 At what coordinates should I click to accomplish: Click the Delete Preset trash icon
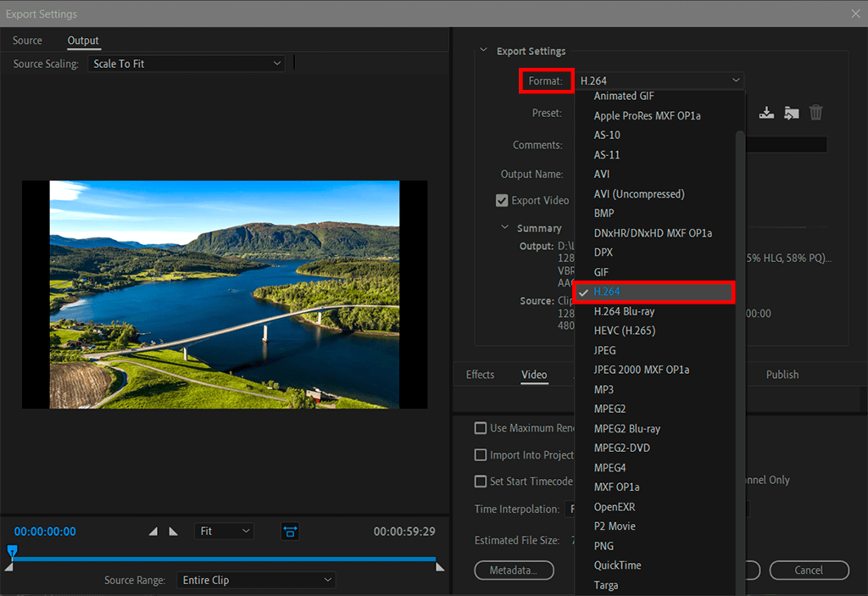point(815,113)
